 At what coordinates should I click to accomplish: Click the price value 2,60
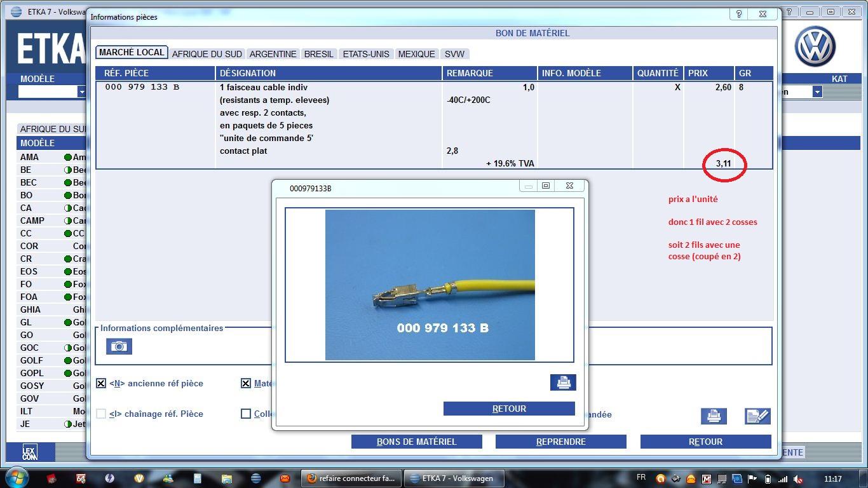click(x=723, y=87)
